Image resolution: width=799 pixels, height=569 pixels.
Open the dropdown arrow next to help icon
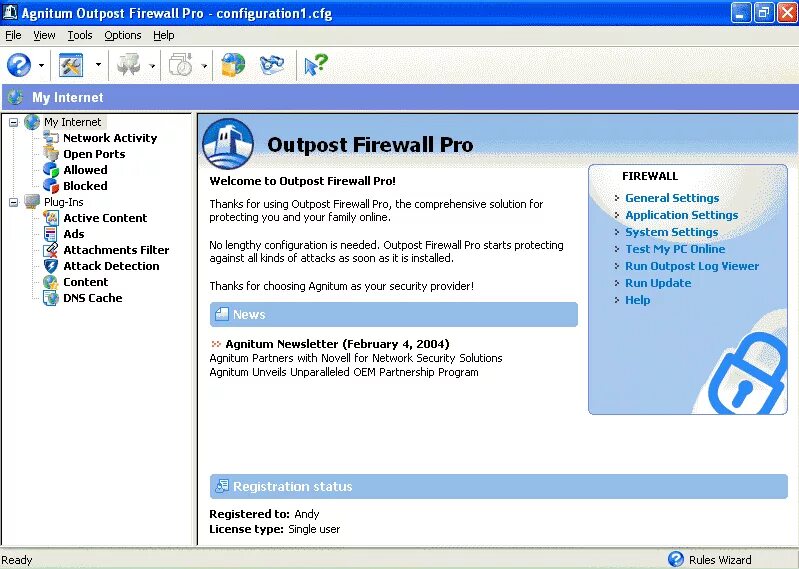pos(41,65)
